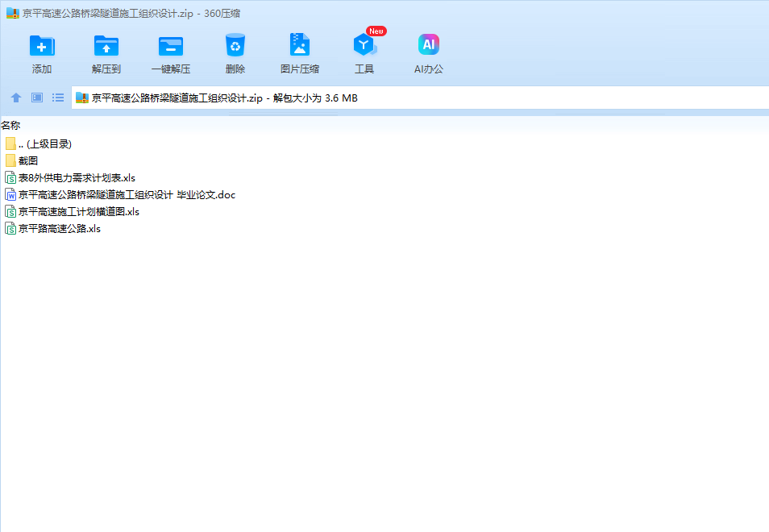The width and height of the screenshot is (769, 532).
Task: Select file 京平高速施工计划横道图.xls
Action: (72, 211)
